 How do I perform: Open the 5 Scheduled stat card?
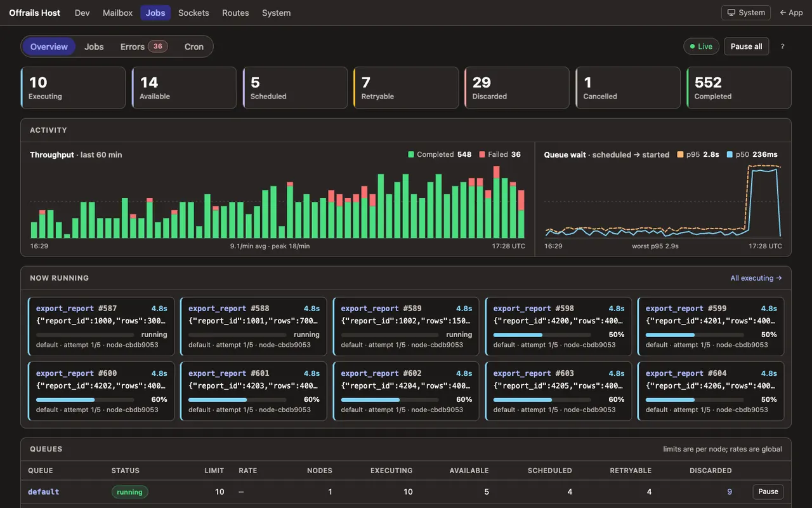point(295,88)
